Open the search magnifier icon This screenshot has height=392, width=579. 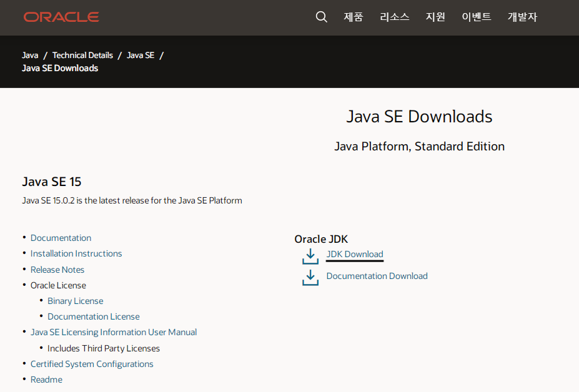(x=321, y=17)
